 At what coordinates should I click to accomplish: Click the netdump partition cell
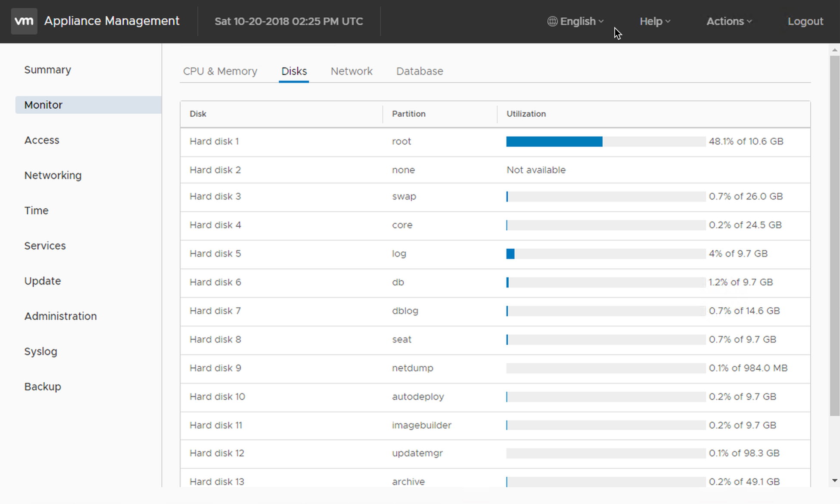pos(412,368)
